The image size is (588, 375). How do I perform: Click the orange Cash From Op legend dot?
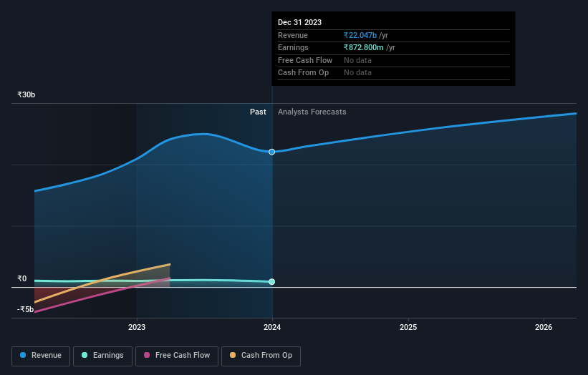(x=233, y=355)
